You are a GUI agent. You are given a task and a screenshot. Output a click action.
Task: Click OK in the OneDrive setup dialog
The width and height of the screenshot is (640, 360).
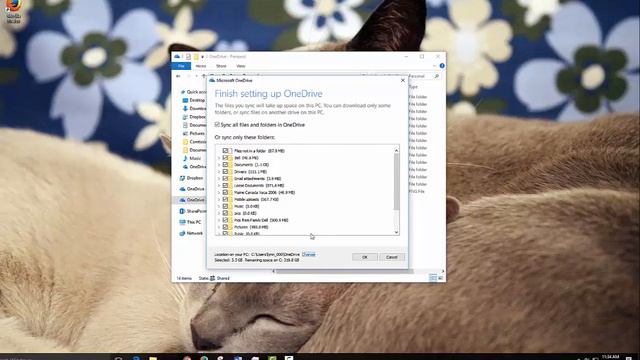(364, 257)
